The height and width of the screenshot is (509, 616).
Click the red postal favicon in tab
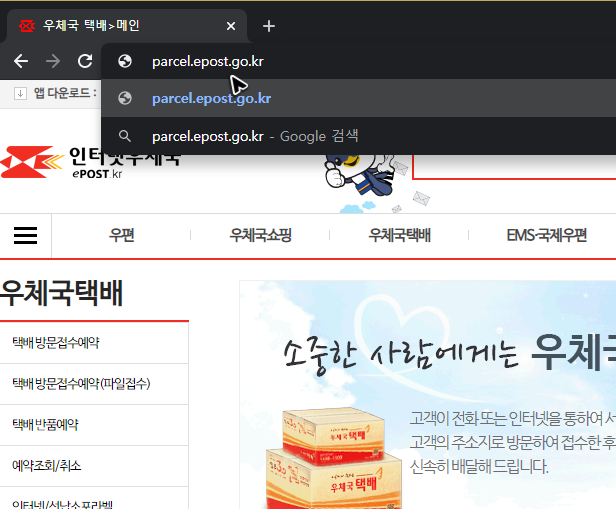click(27, 26)
